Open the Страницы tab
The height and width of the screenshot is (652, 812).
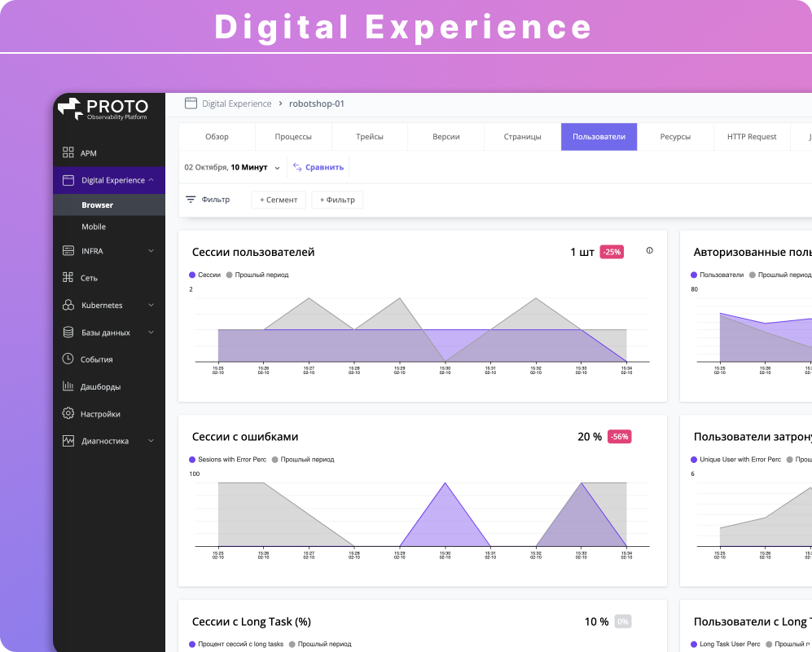click(522, 136)
